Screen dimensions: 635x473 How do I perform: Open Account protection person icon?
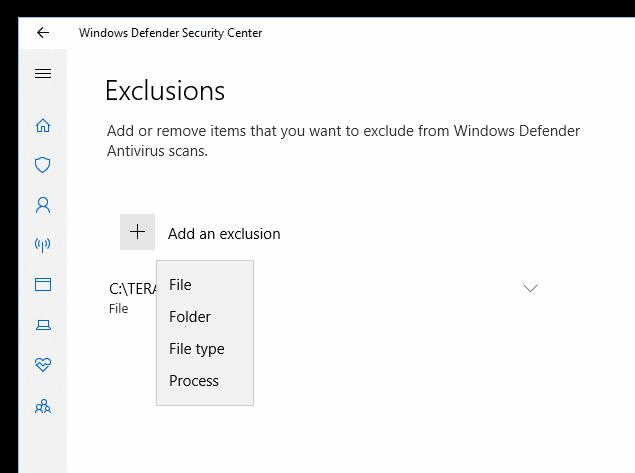click(42, 205)
